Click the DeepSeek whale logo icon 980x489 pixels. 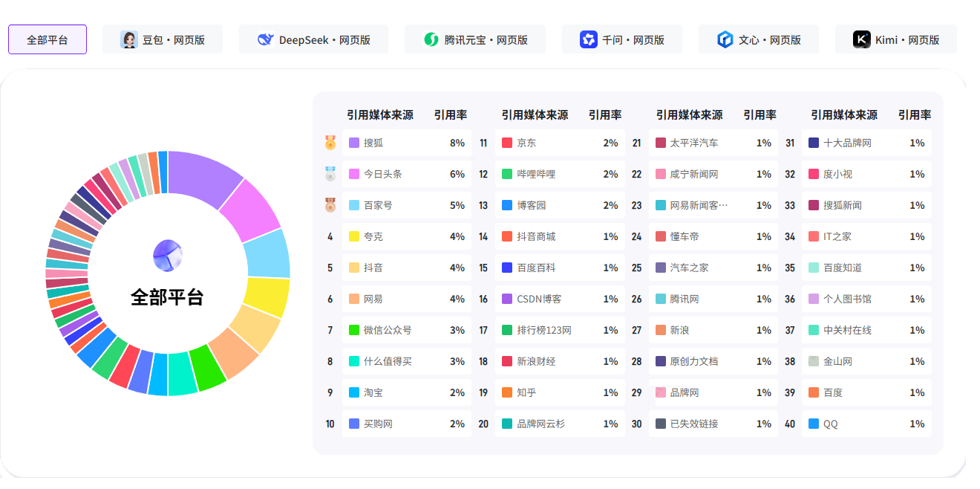(x=265, y=40)
